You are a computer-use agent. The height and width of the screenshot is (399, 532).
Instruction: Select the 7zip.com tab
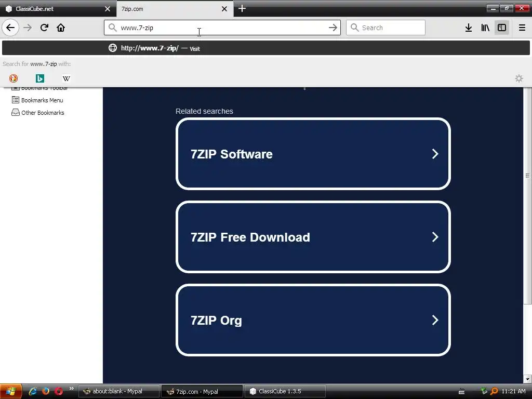click(x=170, y=9)
